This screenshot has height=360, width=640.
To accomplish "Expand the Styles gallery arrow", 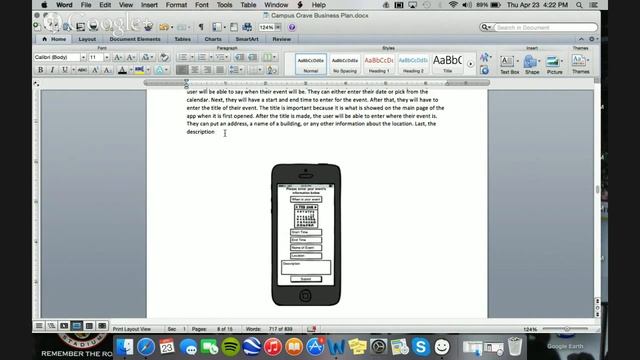I will pos(470,64).
